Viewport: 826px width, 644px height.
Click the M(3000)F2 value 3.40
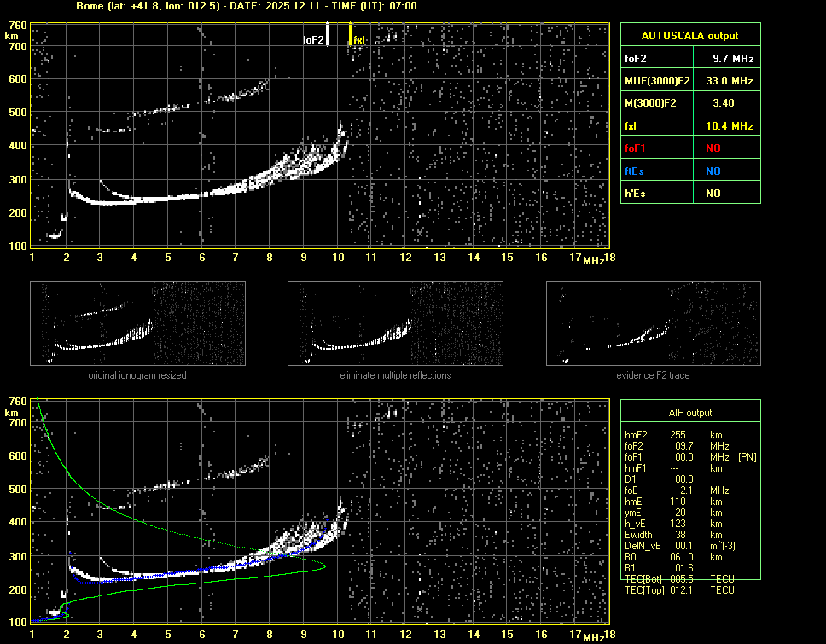(x=724, y=103)
